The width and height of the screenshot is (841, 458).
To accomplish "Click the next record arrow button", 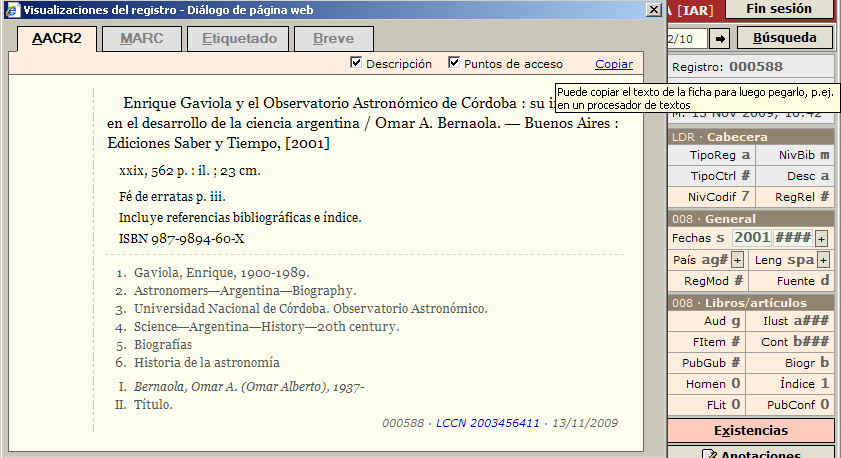I will tap(719, 39).
